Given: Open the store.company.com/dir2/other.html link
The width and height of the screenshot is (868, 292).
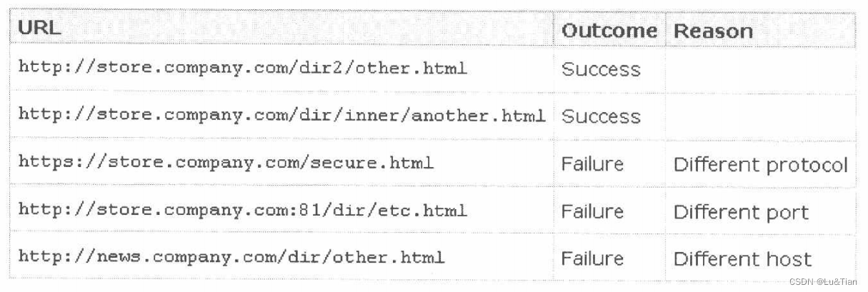Looking at the screenshot, I should tap(242, 69).
